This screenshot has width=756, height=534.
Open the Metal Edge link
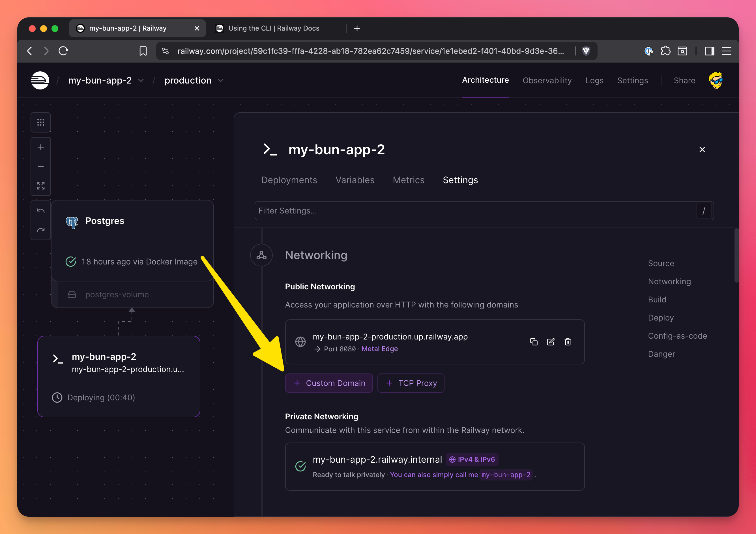tap(379, 349)
